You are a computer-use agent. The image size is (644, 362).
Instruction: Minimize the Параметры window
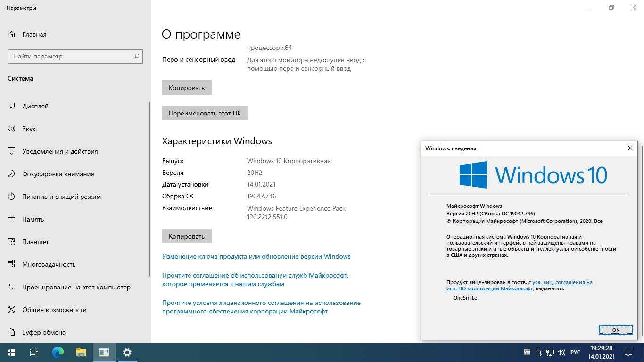(590, 8)
